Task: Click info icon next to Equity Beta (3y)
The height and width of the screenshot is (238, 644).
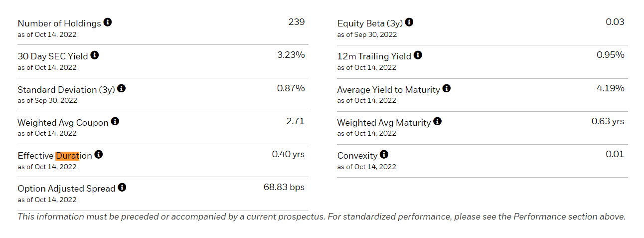Action: 409,22
